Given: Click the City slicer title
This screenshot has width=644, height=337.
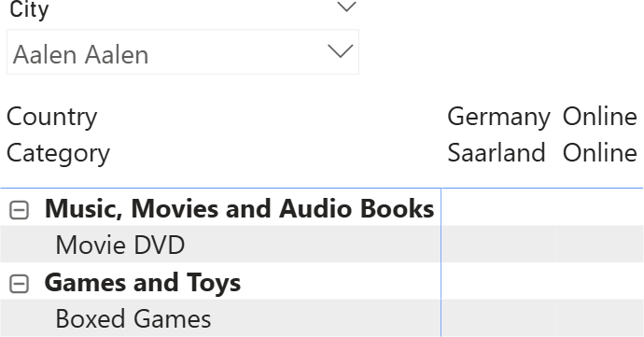Looking at the screenshot, I should 29,10.
